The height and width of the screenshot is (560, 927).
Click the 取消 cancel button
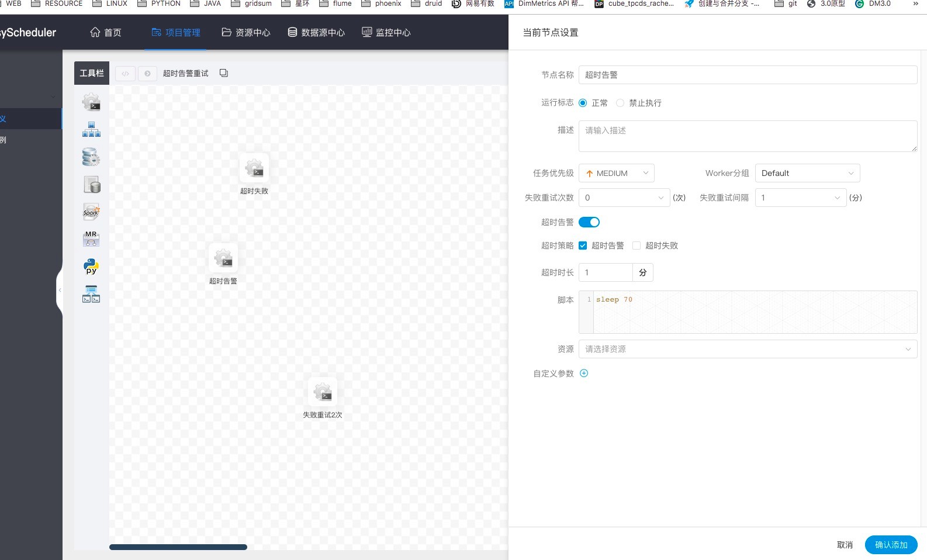pyautogui.click(x=845, y=545)
